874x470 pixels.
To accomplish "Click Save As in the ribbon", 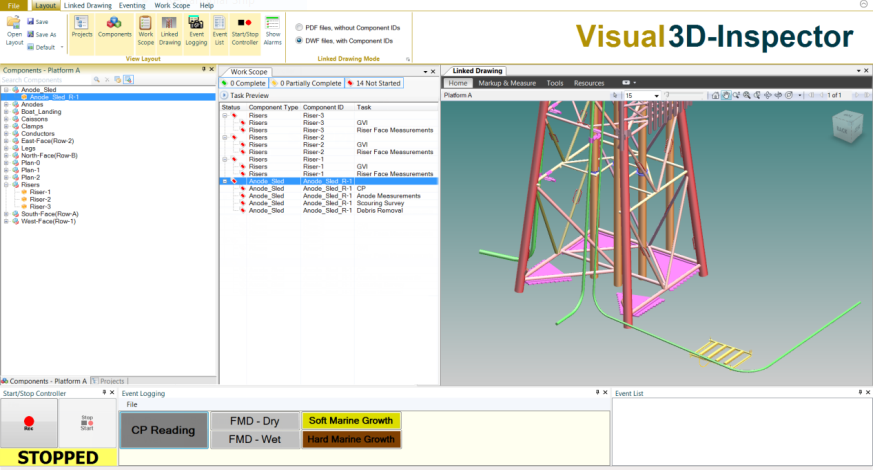I will point(42,35).
